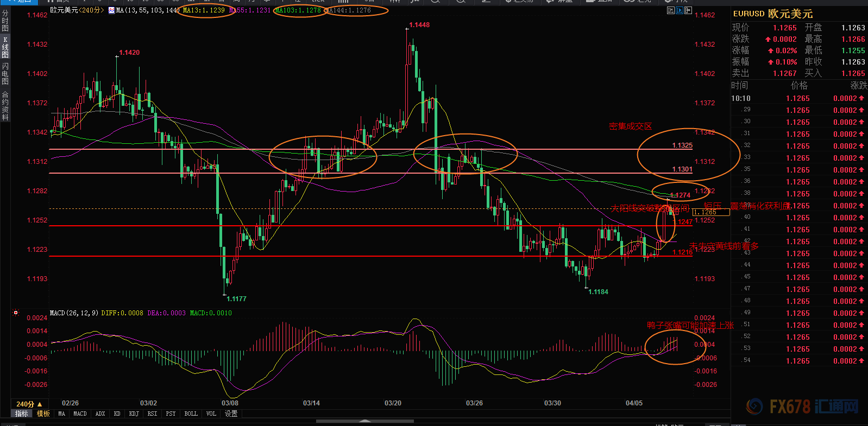Click the 买入 1.1265 price
This screenshot has width=868, height=426.
tap(853, 73)
